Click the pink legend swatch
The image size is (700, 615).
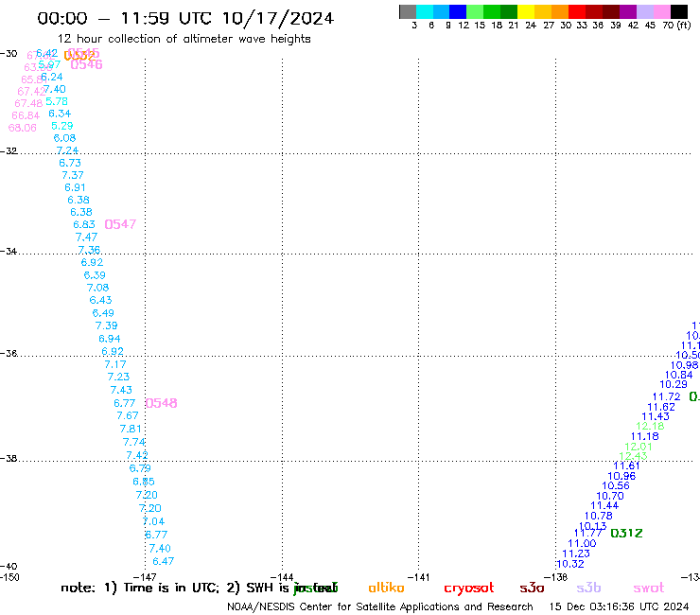coord(662,11)
